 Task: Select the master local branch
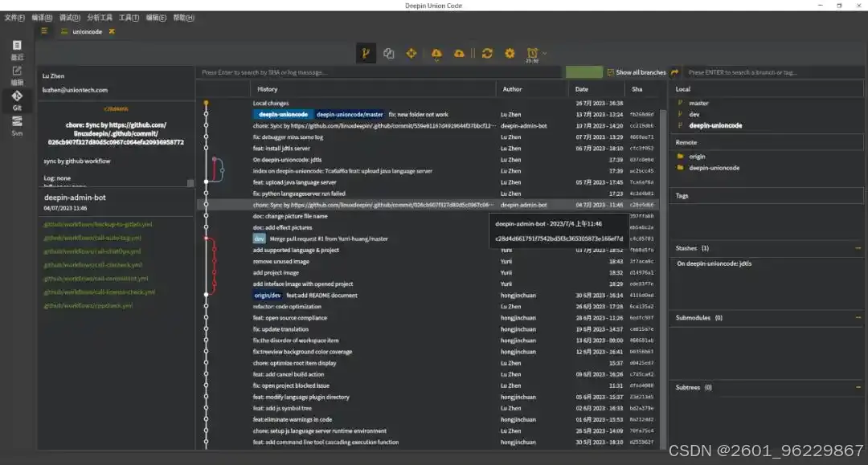click(698, 104)
